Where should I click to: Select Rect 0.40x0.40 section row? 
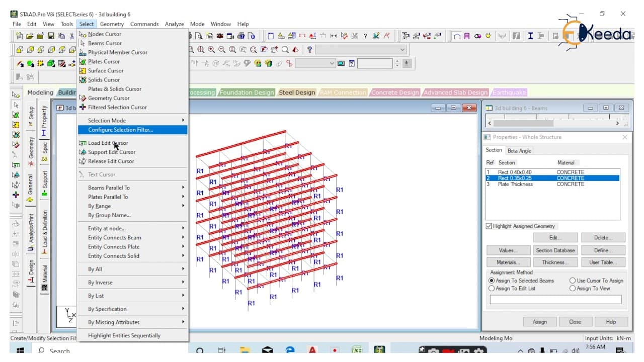tap(552, 172)
